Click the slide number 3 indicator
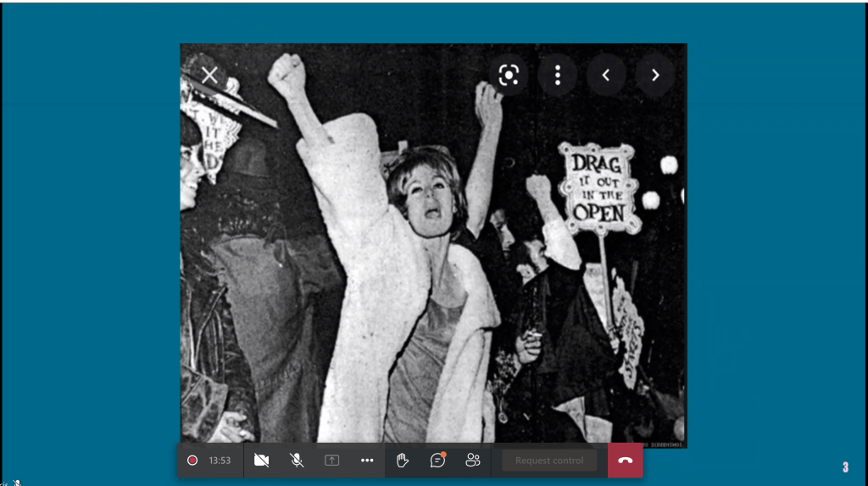 845,467
